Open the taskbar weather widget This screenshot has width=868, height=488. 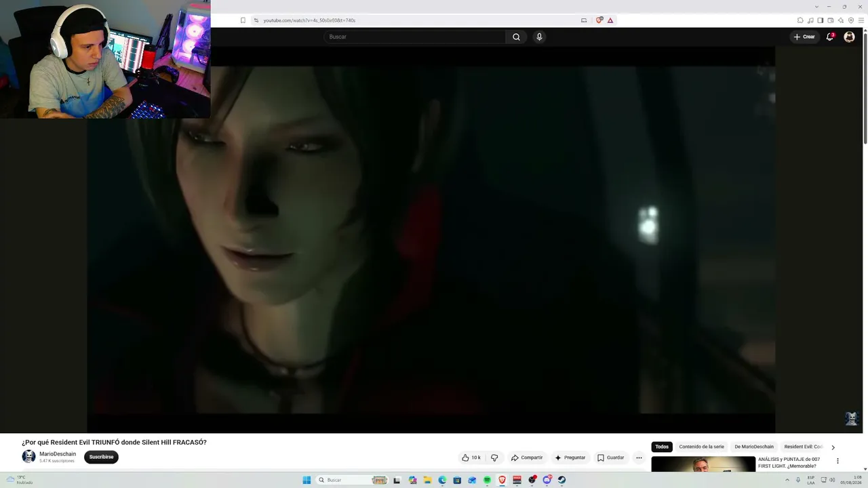pos(19,480)
